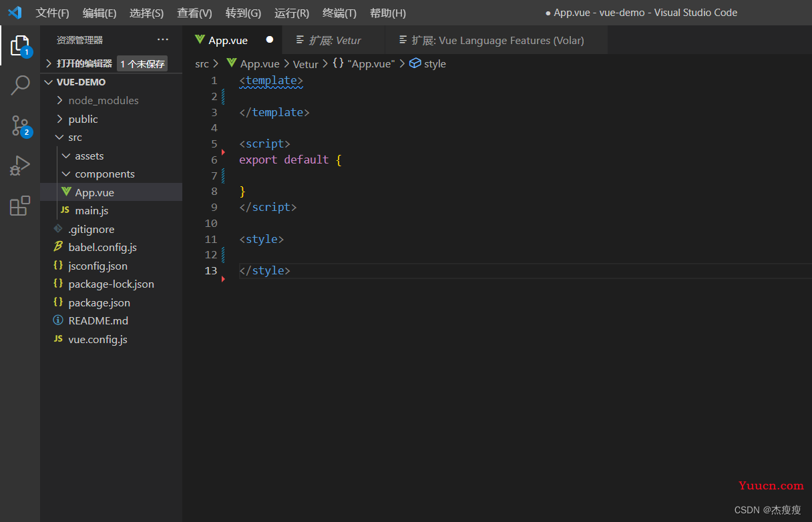Switch to the App.vue editor tab
Screen dimensions: 812x522
click(234, 40)
